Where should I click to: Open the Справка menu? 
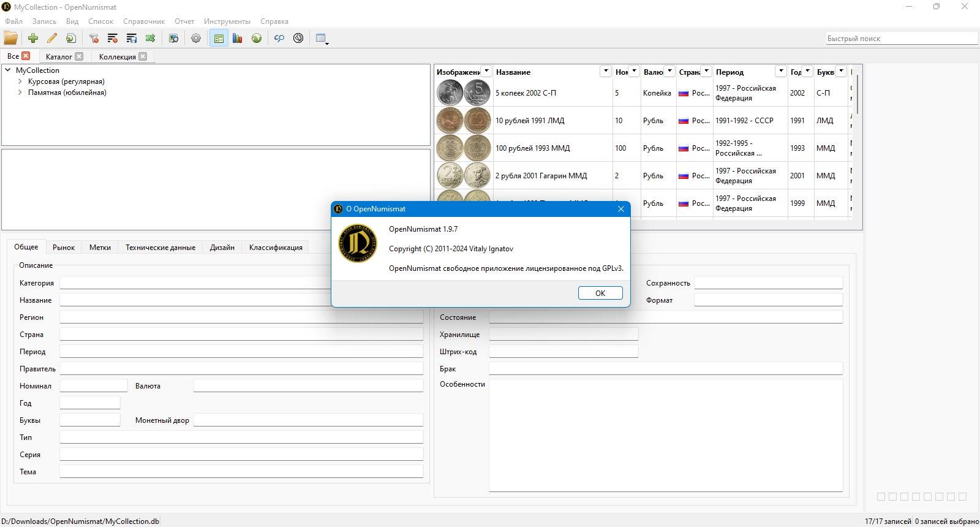tap(274, 21)
